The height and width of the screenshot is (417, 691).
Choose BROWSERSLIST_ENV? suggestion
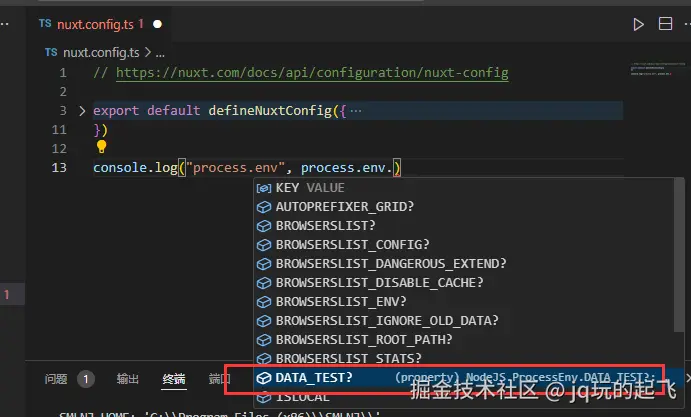click(x=464, y=302)
